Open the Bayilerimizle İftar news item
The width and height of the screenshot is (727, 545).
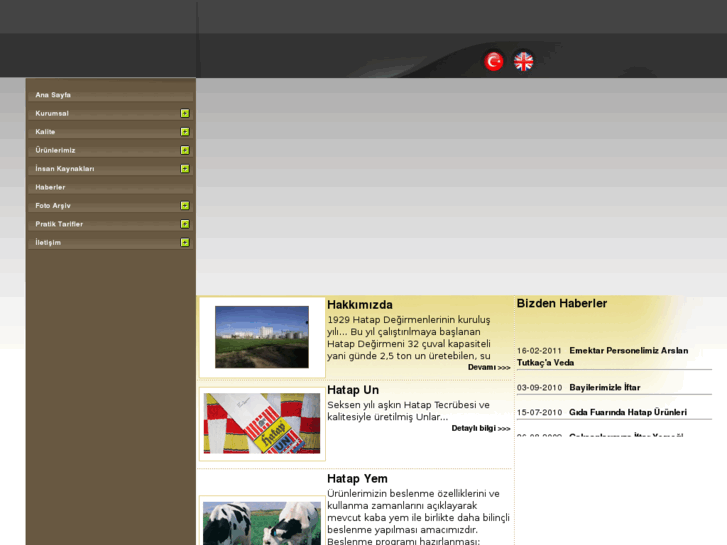[x=605, y=388]
